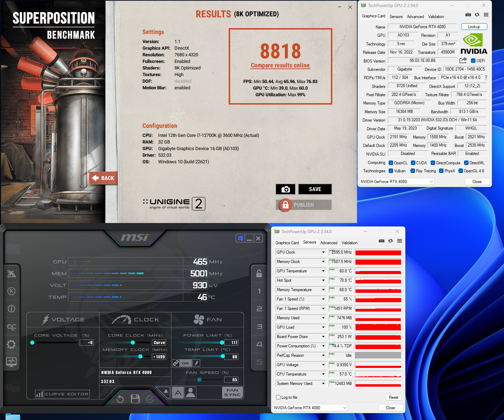Toggle the DirectCompute checkbox
The height and width of the screenshot is (420, 504).
[x=433, y=163]
